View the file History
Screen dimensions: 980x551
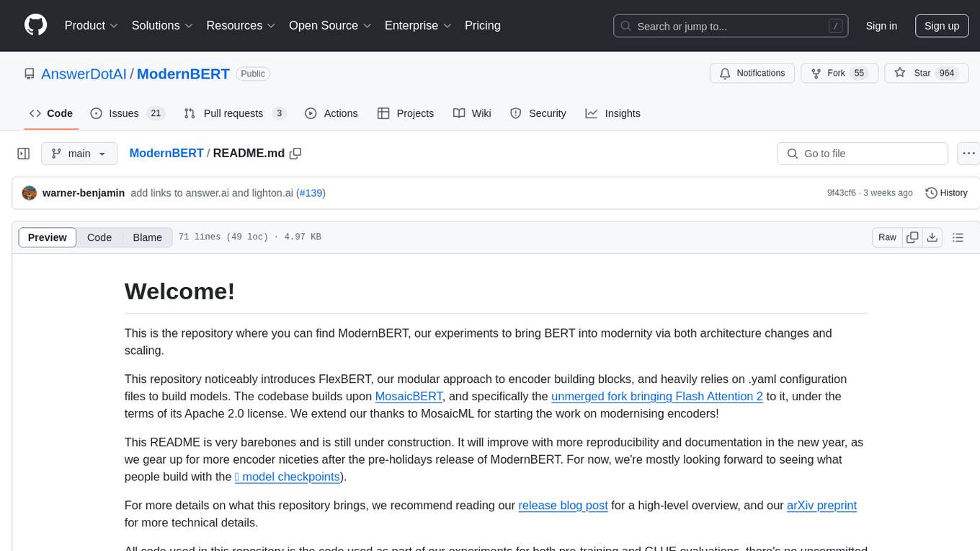pos(946,193)
